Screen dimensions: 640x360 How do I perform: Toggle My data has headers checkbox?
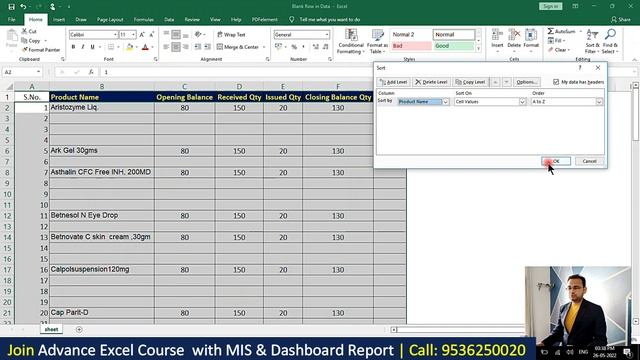point(556,82)
